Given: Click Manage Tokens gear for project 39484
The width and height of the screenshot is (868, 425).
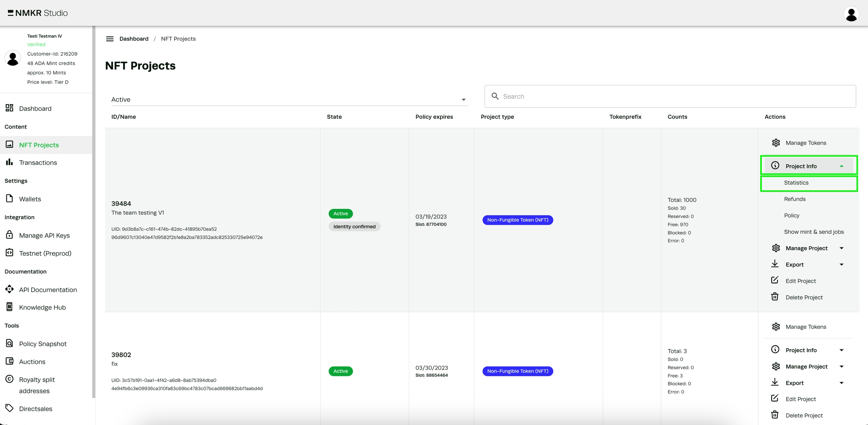Looking at the screenshot, I should (776, 143).
